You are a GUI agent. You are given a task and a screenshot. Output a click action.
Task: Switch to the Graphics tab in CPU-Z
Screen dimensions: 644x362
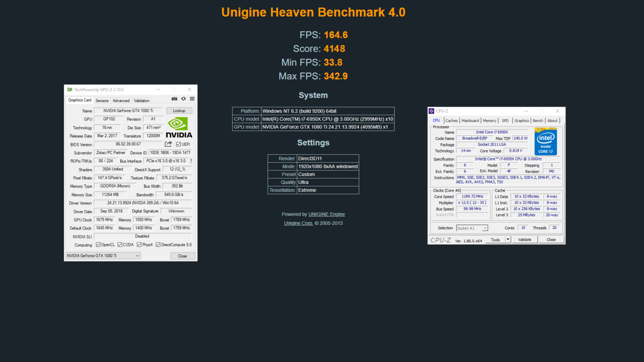coord(522,121)
